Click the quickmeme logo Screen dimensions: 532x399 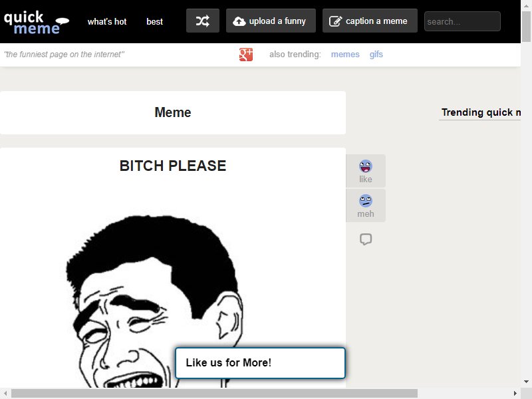[x=36, y=23]
